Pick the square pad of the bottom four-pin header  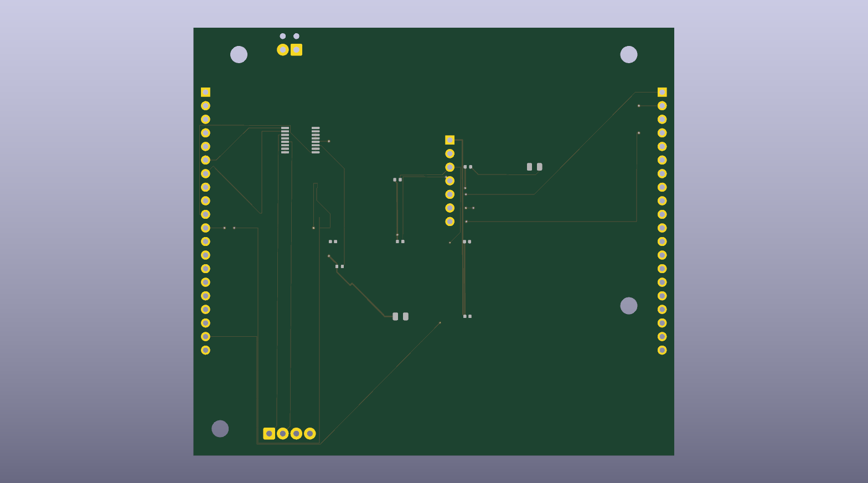269,434
